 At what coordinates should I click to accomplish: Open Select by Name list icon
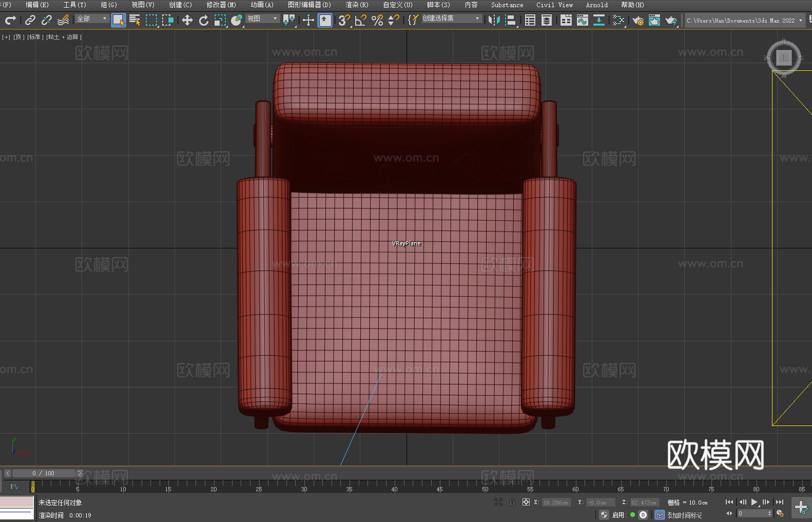point(135,20)
